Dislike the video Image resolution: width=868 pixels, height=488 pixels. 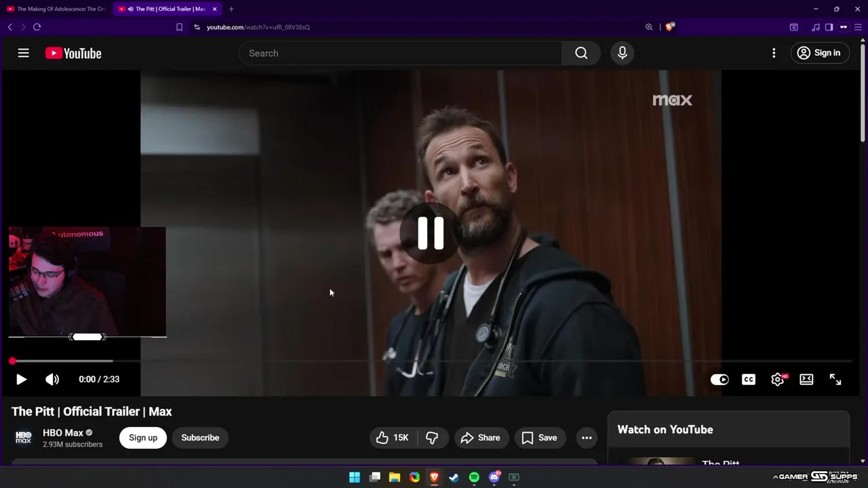tap(432, 438)
